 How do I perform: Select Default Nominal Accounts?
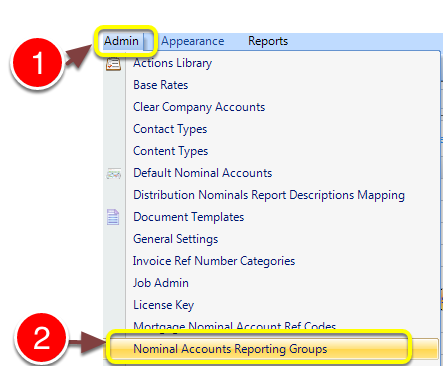203,173
